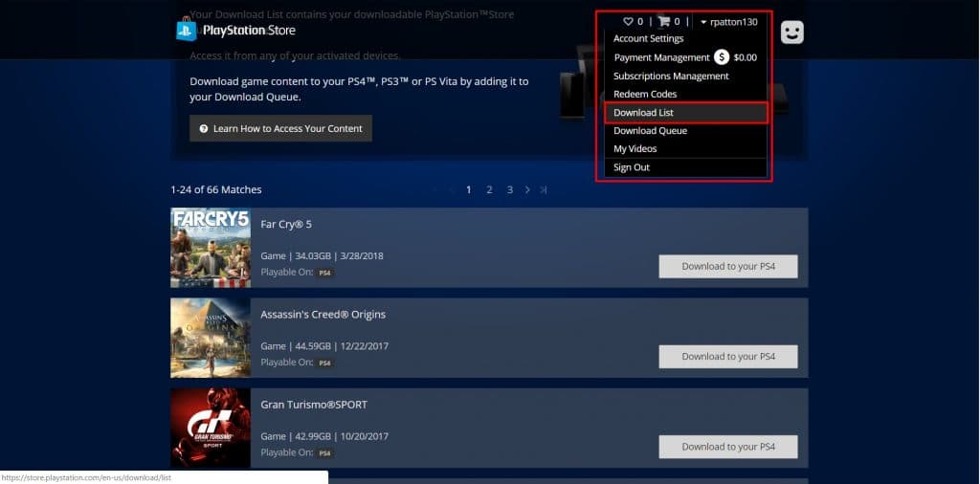Open the shopping cart icon
980x484 pixels.
tap(664, 22)
